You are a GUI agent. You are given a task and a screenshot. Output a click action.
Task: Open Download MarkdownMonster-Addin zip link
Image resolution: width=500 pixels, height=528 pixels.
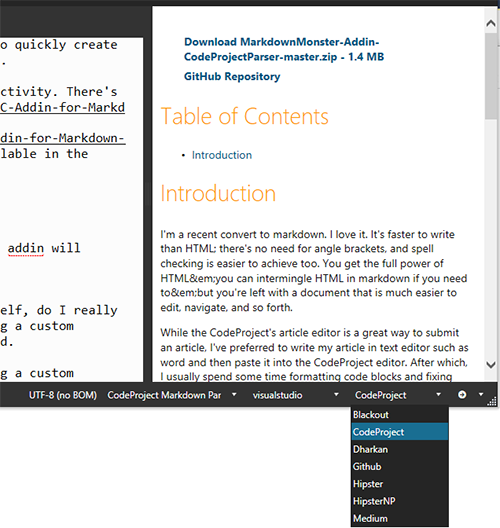[x=284, y=49]
